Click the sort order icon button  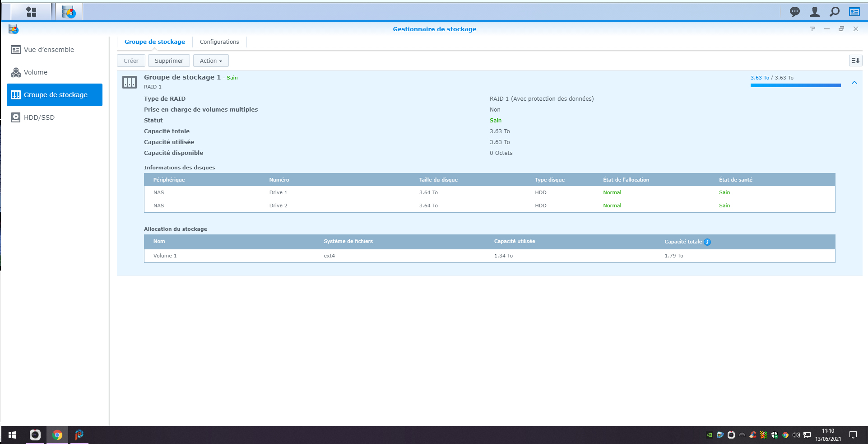click(855, 61)
